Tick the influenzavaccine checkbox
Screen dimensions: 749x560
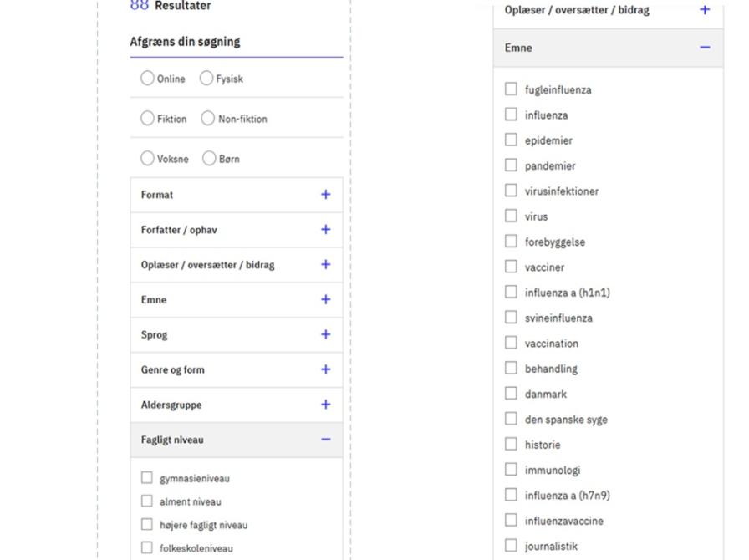(512, 521)
